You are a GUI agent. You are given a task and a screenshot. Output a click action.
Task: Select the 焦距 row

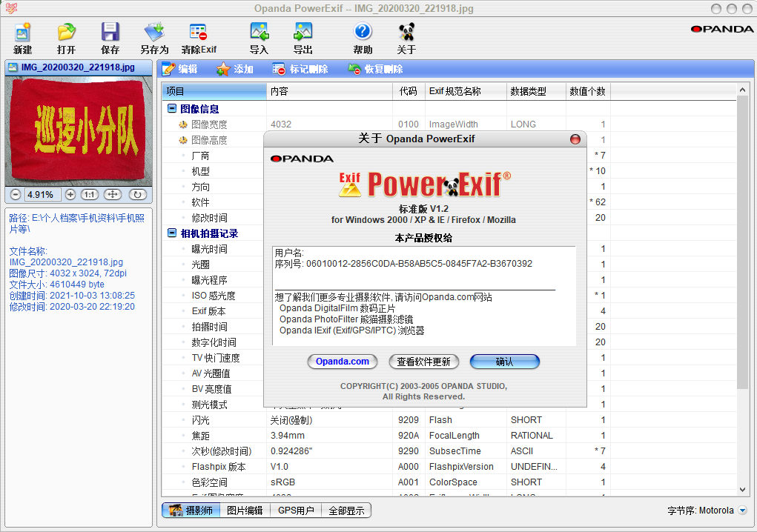coord(449,436)
